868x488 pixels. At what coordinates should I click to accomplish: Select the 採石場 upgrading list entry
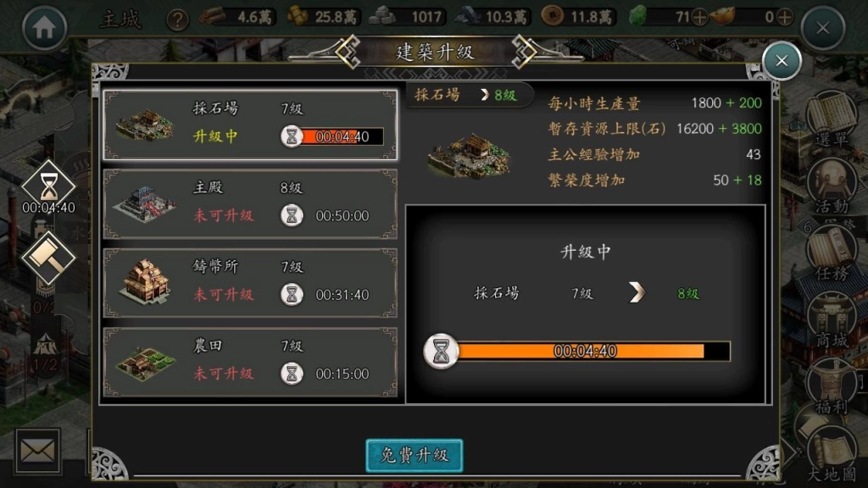(x=250, y=125)
